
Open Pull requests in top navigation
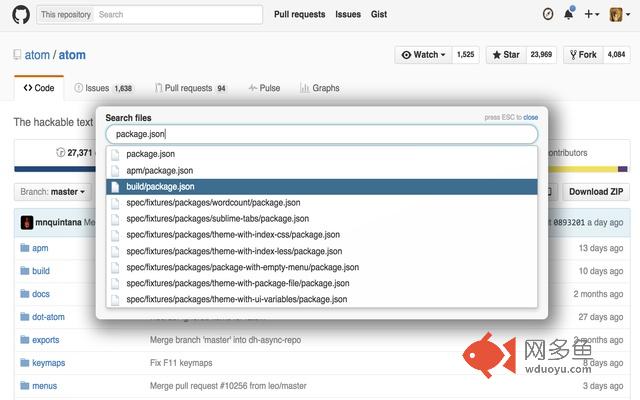click(x=300, y=14)
